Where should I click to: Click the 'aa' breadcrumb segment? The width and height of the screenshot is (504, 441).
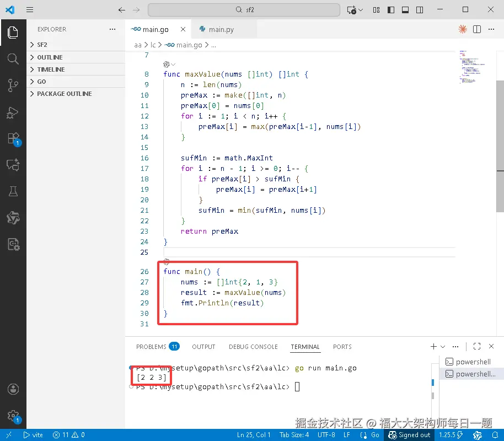click(x=137, y=45)
